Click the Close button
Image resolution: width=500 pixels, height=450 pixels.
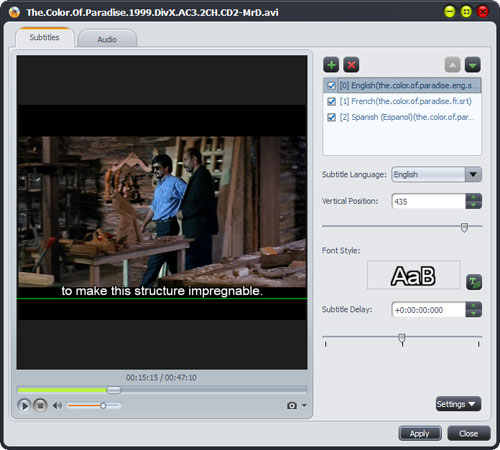pyautogui.click(x=469, y=433)
